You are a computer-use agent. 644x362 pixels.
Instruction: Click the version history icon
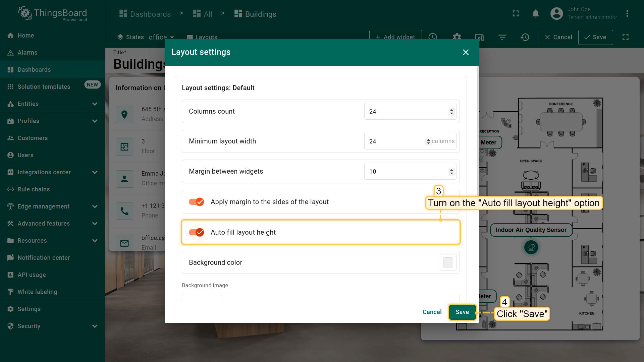(x=525, y=37)
